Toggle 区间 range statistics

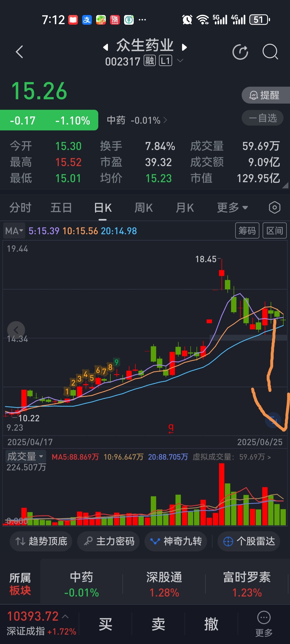pyautogui.click(x=275, y=230)
